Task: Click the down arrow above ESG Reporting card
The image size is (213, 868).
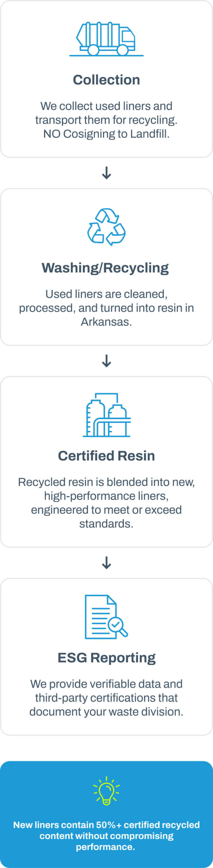Action: [x=106, y=563]
